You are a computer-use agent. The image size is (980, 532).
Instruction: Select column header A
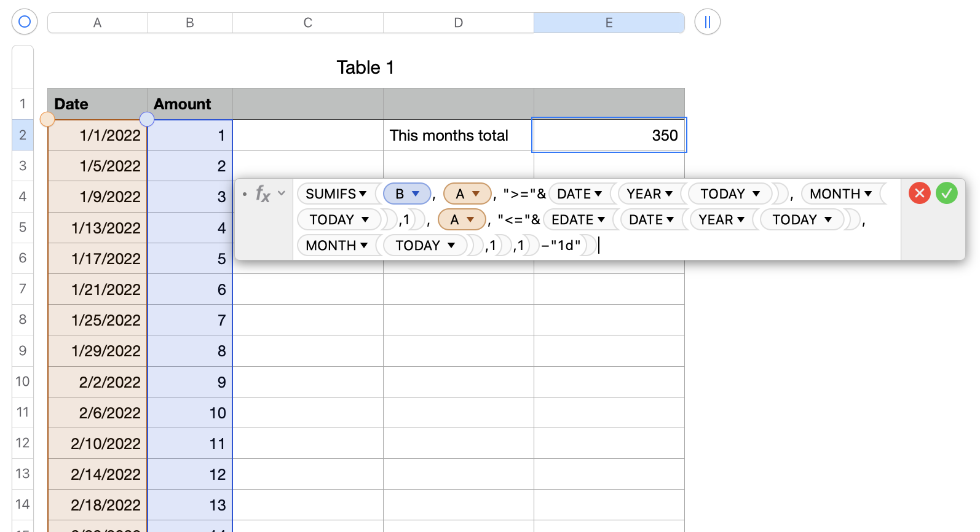click(97, 23)
